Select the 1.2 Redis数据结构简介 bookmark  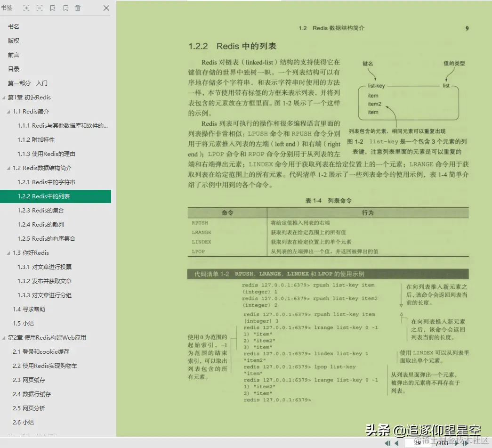click(x=42, y=168)
